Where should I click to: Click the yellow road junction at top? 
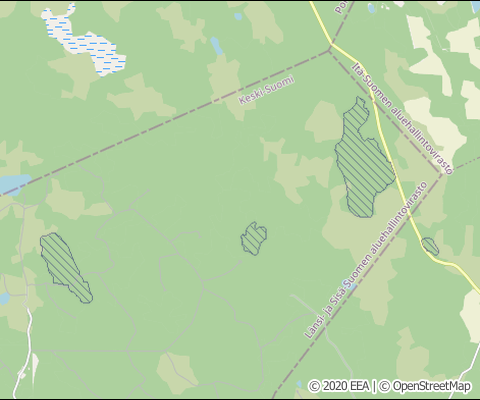pyautogui.click(x=332, y=44)
